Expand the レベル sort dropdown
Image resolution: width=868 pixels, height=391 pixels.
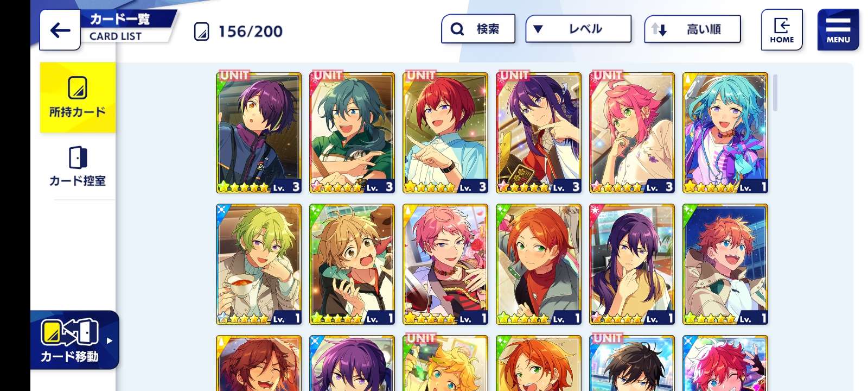578,29
